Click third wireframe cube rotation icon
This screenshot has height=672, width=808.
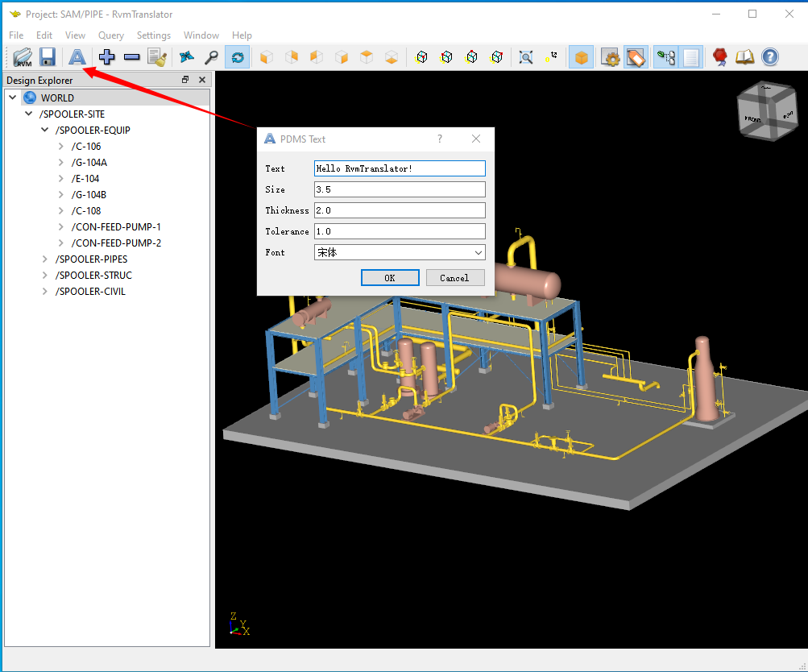471,57
